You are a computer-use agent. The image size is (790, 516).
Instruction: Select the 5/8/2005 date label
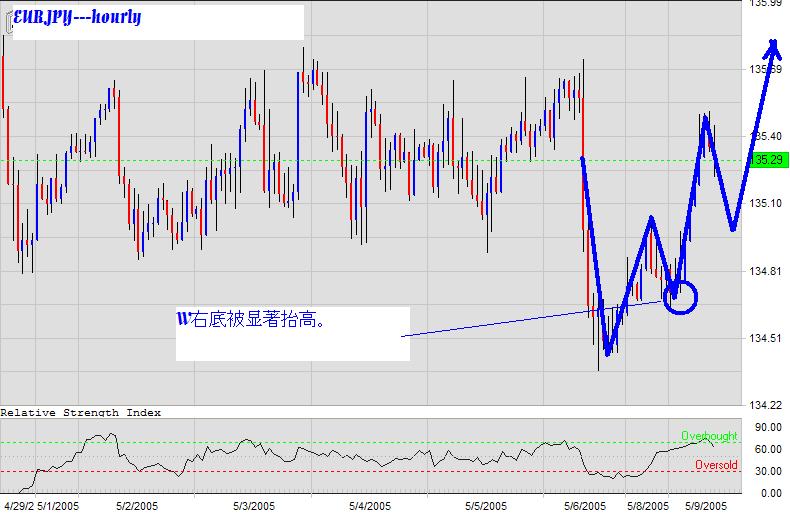coord(648,506)
